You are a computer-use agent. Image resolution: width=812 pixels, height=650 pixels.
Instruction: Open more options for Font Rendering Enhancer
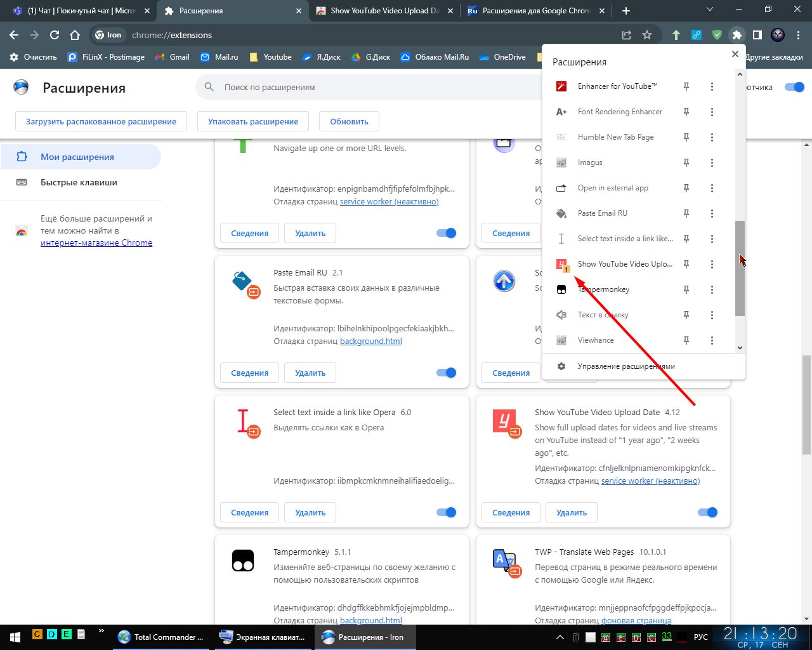coord(712,112)
